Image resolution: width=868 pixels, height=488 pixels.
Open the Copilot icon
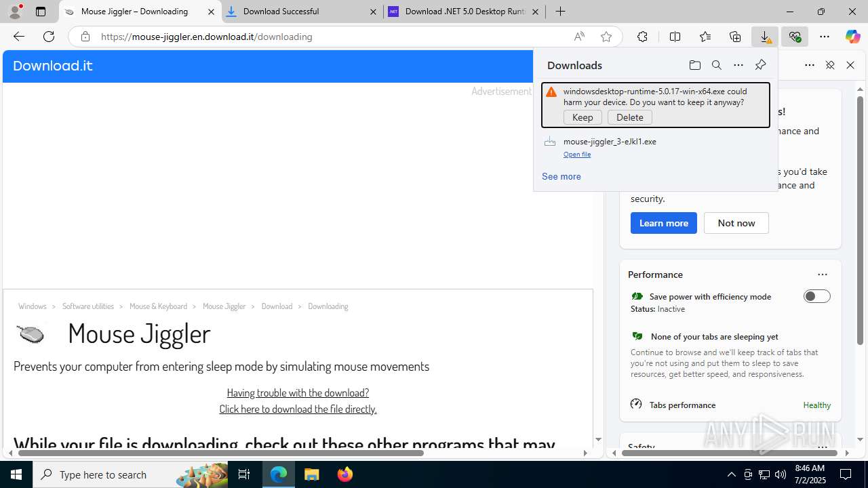(852, 37)
